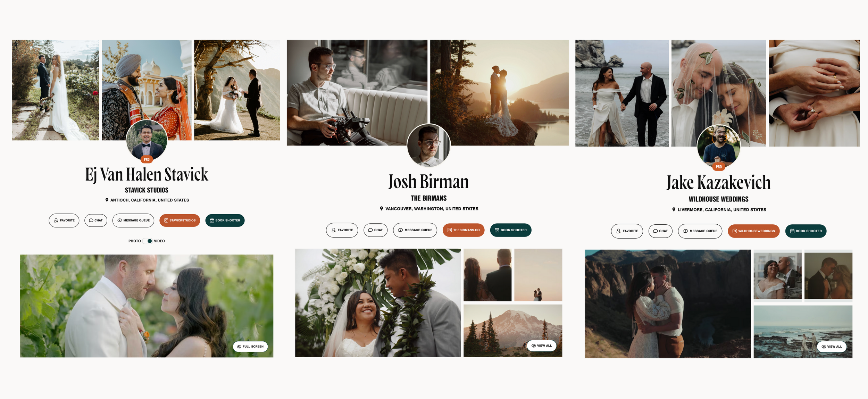The image size is (868, 399).
Task: Click View All on Jake Kazakevich's gallery
Action: [832, 347]
